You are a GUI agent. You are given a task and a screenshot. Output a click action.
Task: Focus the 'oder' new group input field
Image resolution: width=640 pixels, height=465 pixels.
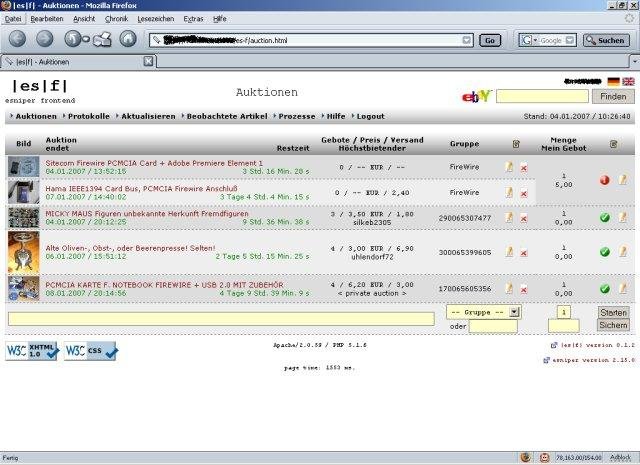493,326
